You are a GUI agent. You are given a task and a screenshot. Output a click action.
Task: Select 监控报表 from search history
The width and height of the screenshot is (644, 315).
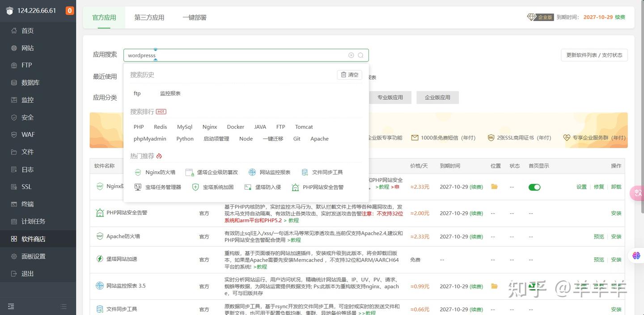pyautogui.click(x=170, y=94)
